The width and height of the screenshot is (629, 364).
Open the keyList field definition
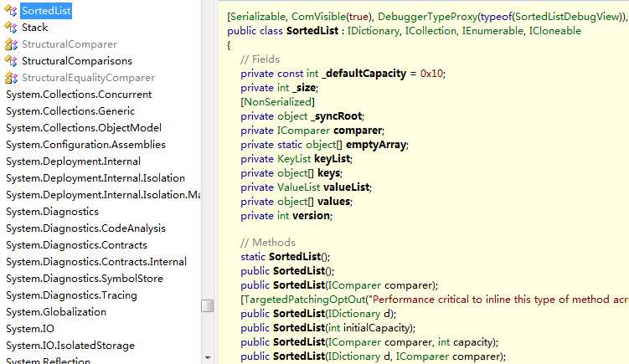pos(333,159)
